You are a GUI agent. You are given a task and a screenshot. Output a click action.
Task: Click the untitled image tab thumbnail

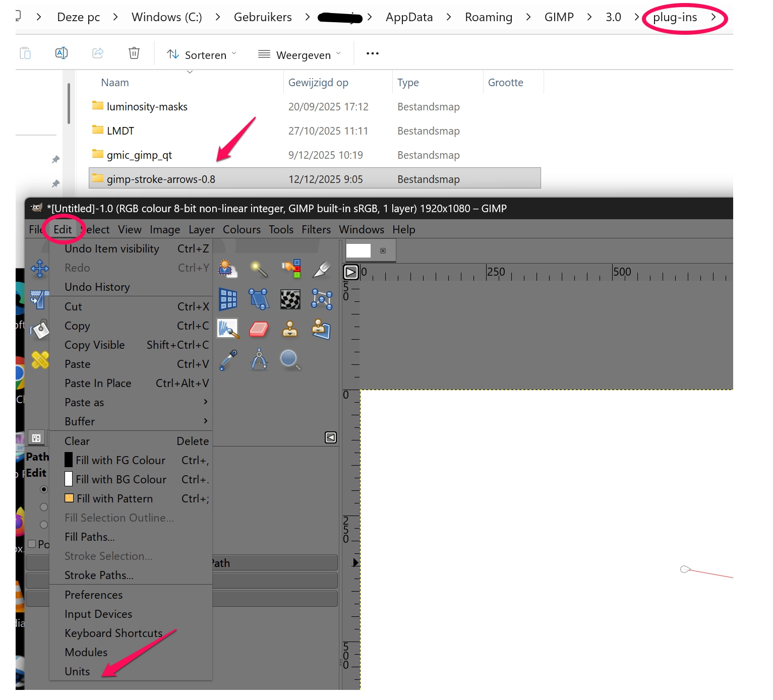pos(359,250)
